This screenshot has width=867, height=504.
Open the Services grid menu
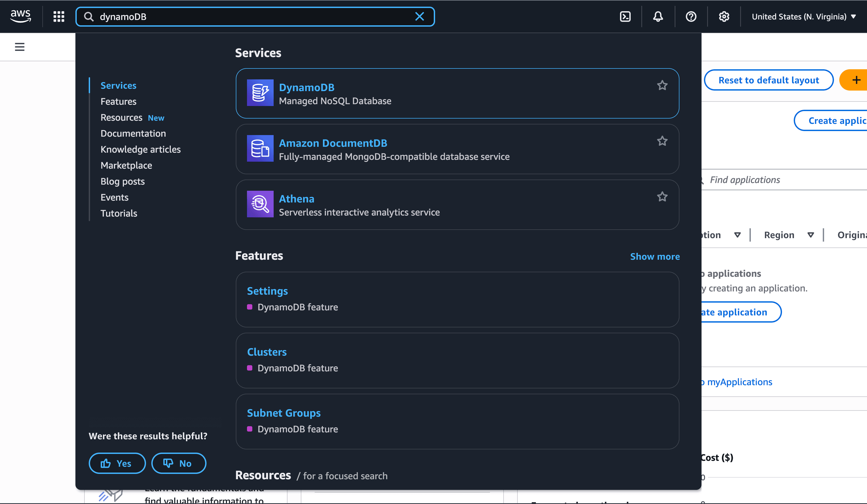coord(59,16)
